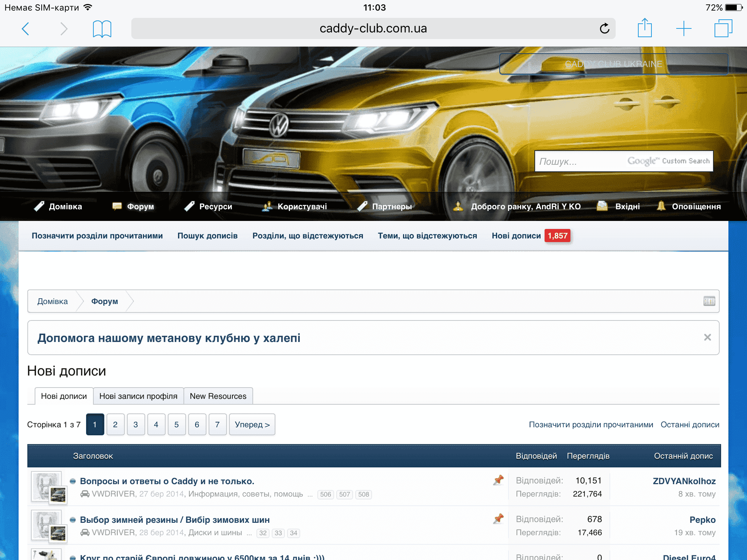The height and width of the screenshot is (560, 747).
Task: Dismiss the Допомога notice with X
Action: tap(707, 337)
